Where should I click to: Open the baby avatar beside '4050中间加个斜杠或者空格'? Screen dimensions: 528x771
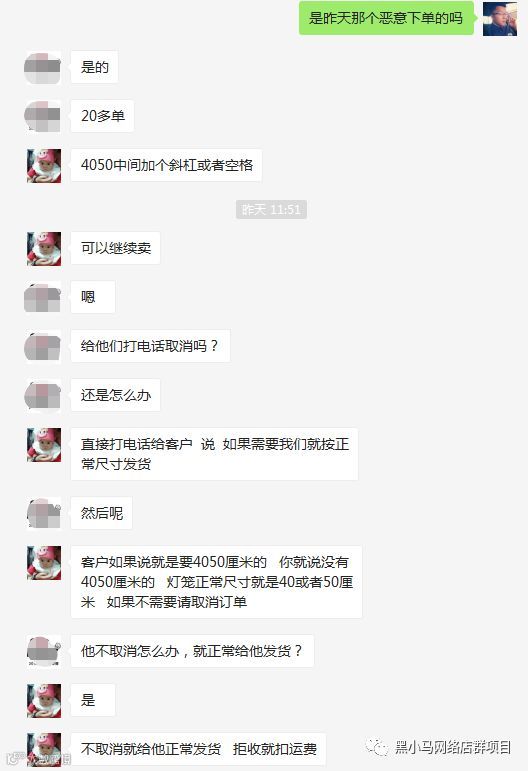(x=44, y=166)
